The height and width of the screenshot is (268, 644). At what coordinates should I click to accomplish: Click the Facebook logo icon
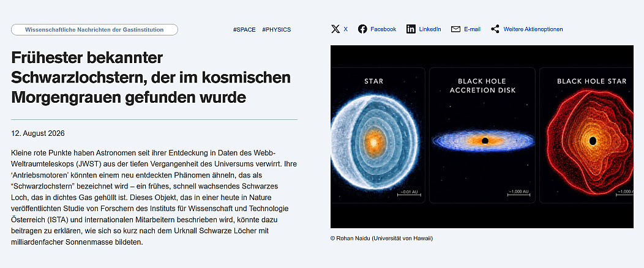coord(362,29)
